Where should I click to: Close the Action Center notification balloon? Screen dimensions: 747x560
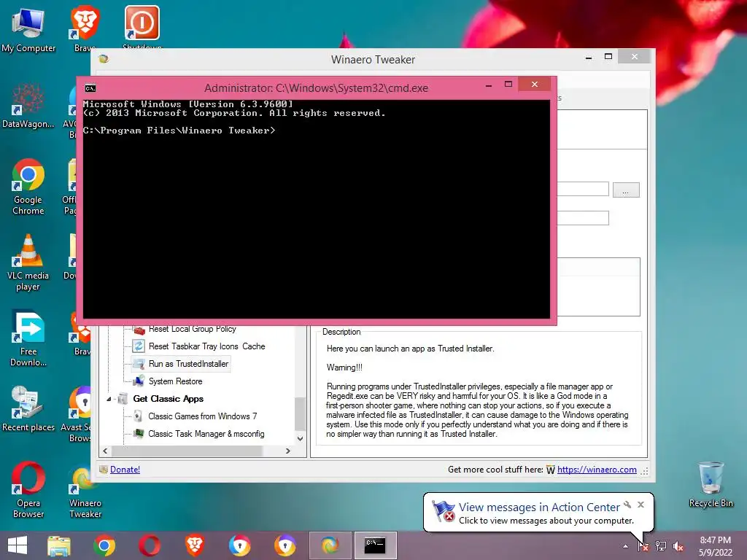click(x=640, y=505)
